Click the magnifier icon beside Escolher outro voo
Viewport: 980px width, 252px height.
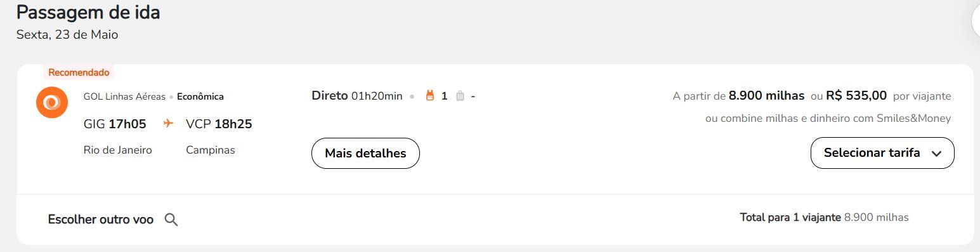[x=171, y=220]
